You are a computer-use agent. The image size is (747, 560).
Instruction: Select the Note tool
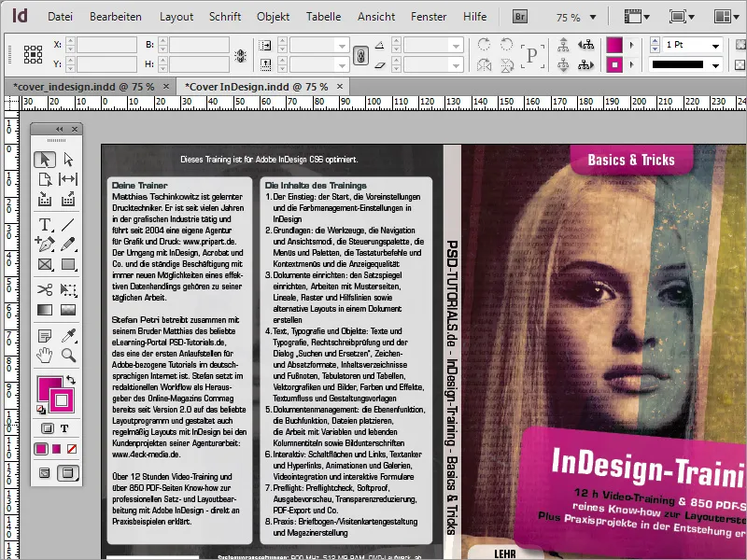pos(45,336)
